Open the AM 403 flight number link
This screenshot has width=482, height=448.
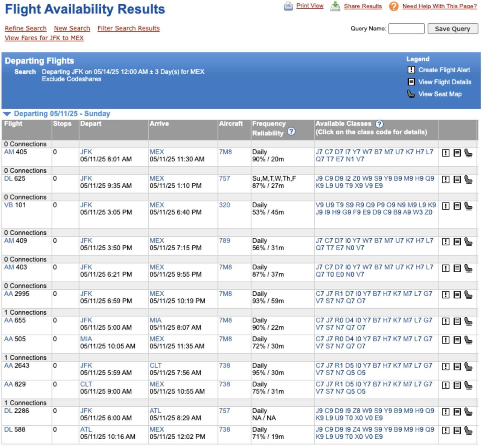tap(9, 267)
